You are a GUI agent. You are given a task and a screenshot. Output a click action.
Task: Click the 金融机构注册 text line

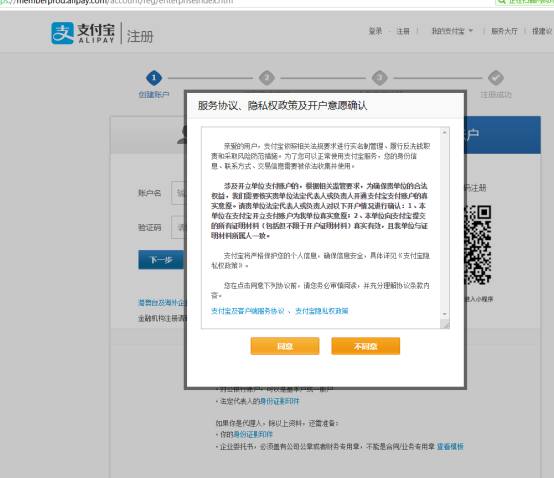point(163,318)
